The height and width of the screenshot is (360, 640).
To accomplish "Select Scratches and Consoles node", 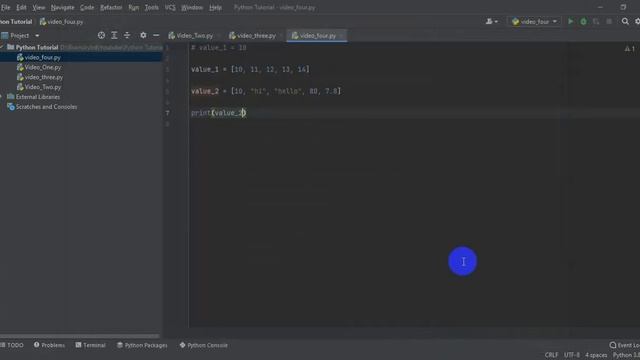I will (46, 107).
